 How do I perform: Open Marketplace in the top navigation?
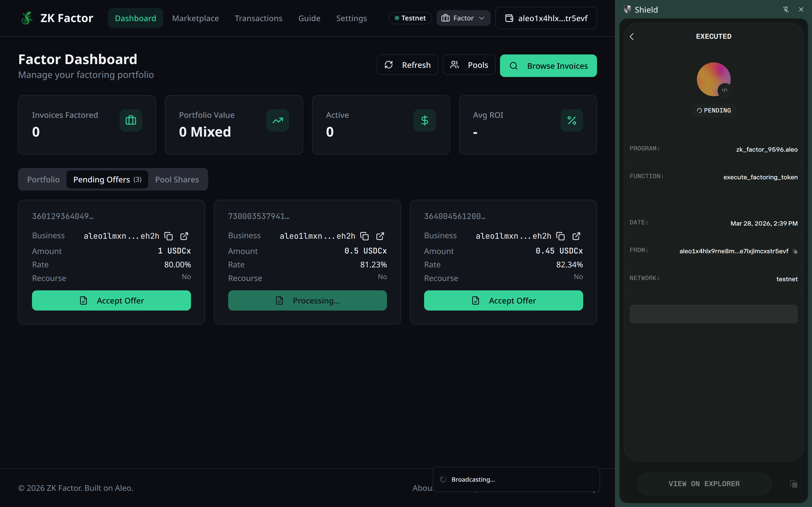[195, 18]
